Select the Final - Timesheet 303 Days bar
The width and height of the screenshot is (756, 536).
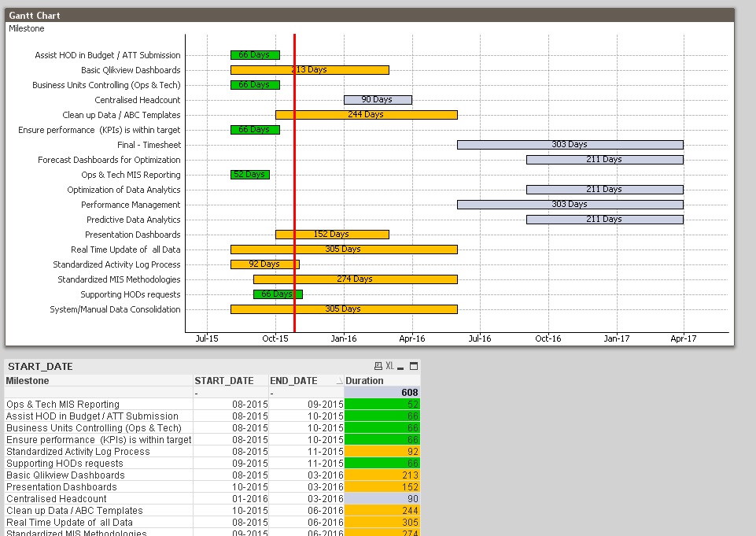point(570,145)
